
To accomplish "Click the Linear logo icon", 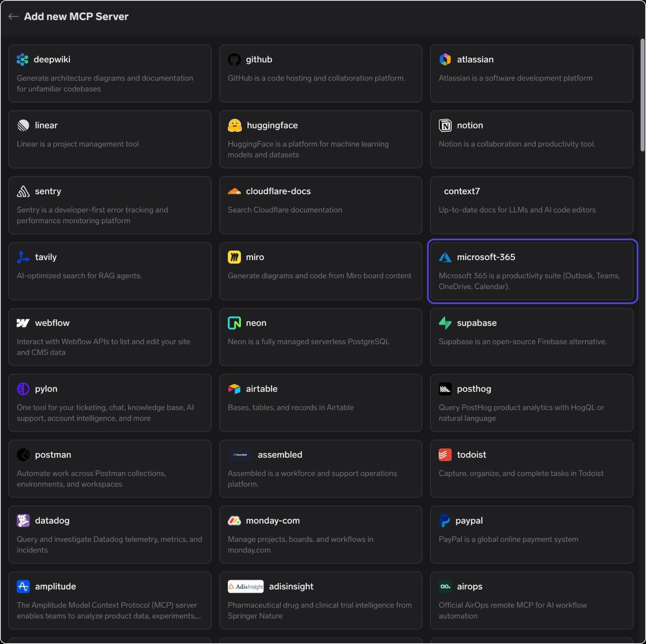I will pyautogui.click(x=23, y=125).
